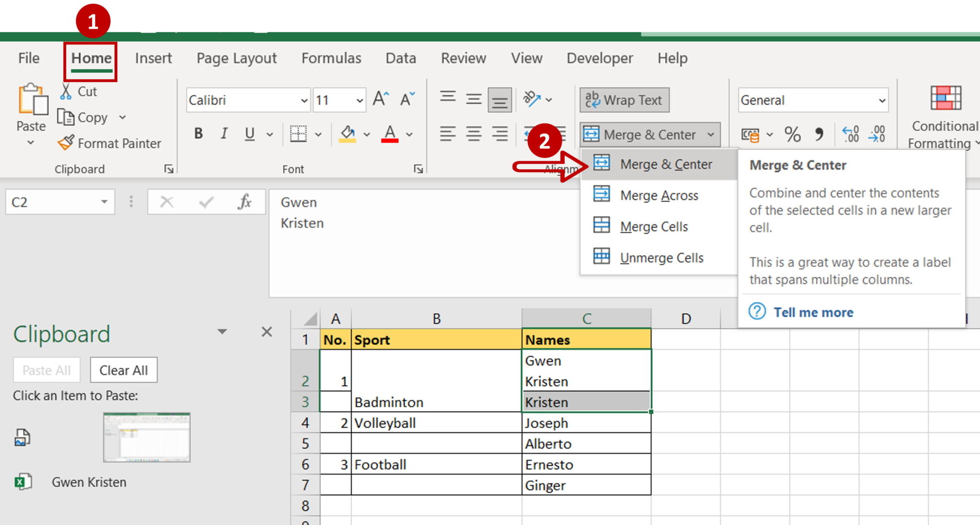
Task: Enable Wrap Text for selected cells
Action: coord(624,100)
